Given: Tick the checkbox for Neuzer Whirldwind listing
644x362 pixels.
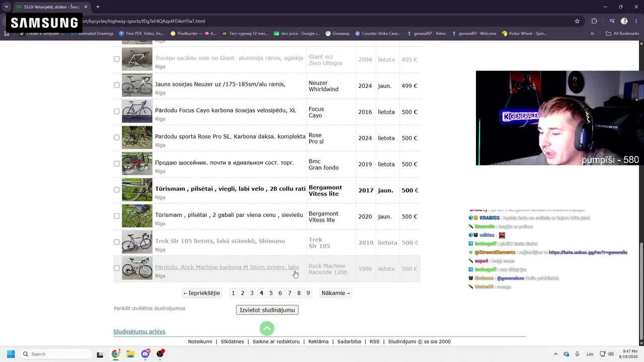Looking at the screenshot, I should (117, 85).
